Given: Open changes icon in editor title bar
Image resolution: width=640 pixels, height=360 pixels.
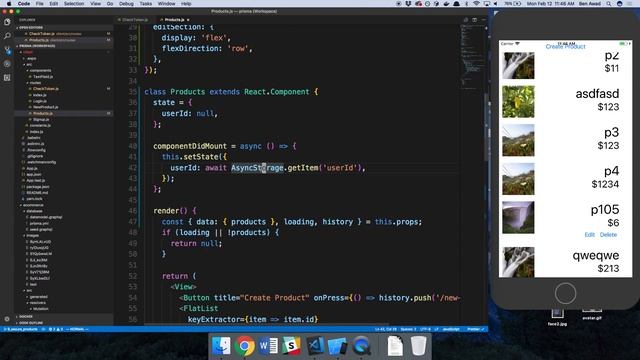Looking at the screenshot, I should click(x=465, y=20).
